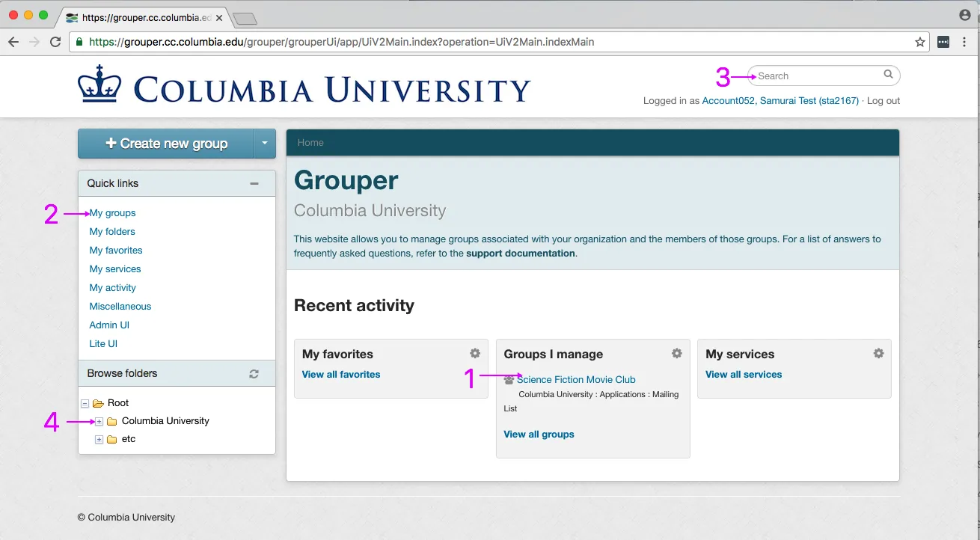This screenshot has height=540, width=980.
Task: Click View all favorites link
Action: [x=341, y=375]
